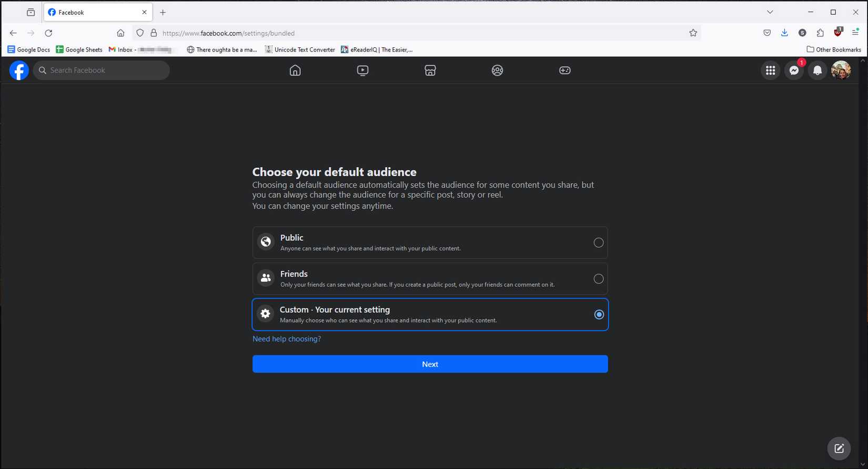The image size is (868, 469).
Task: Open Messenger chats icon
Action: pyautogui.click(x=794, y=70)
